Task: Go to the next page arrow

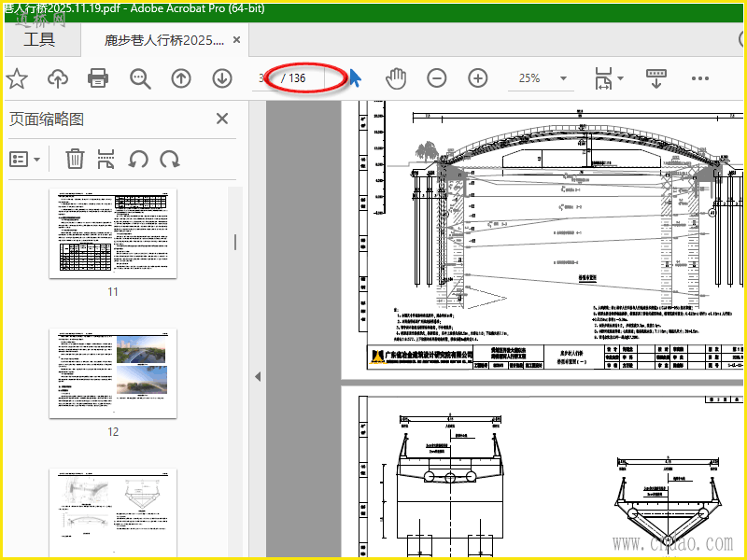Action: (222, 78)
